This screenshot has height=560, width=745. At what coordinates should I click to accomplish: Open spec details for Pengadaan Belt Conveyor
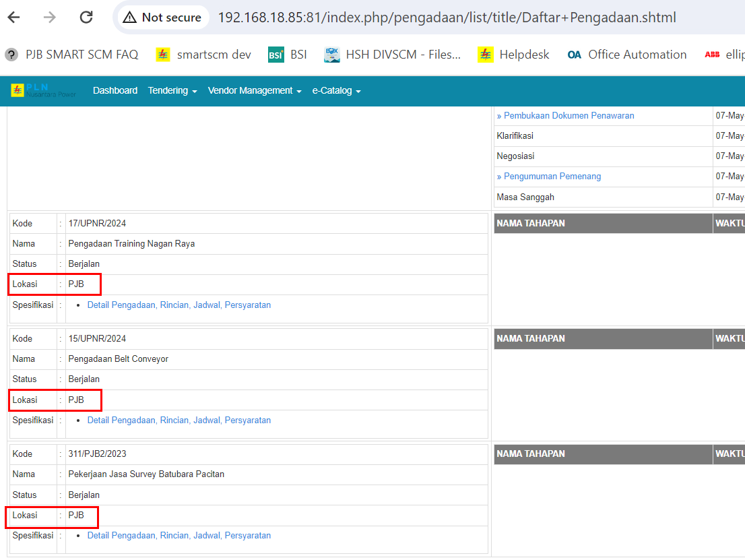(x=179, y=420)
